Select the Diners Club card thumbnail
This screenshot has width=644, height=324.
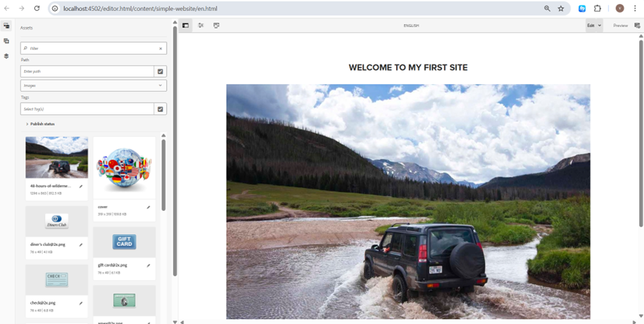57,221
